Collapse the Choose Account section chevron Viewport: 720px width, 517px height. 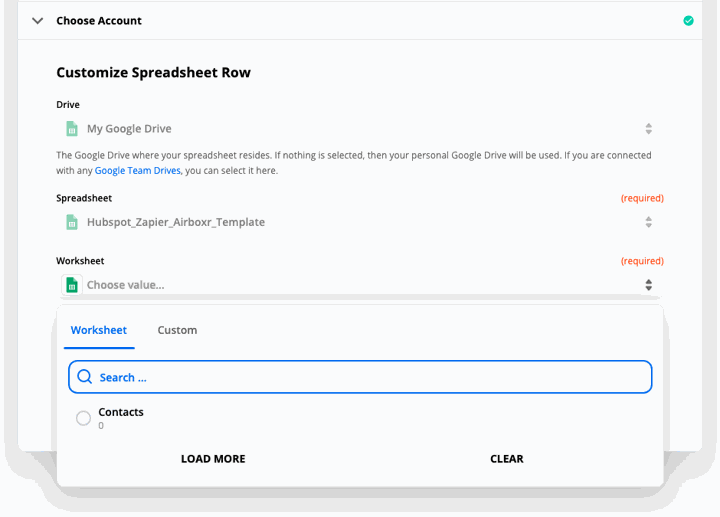coord(38,21)
